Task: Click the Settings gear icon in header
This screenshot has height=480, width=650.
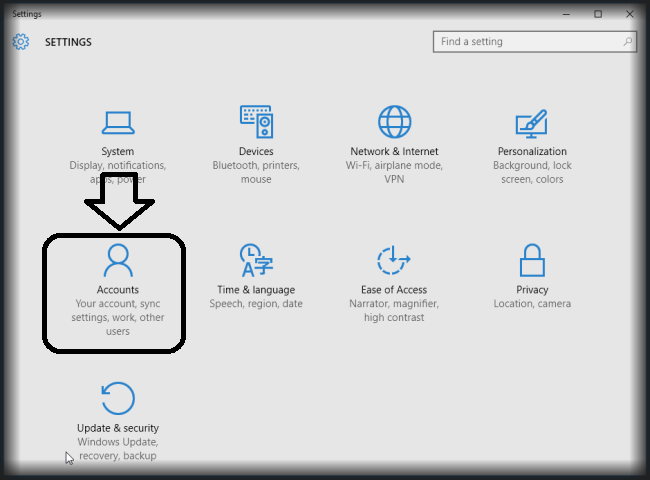Action: tap(21, 41)
